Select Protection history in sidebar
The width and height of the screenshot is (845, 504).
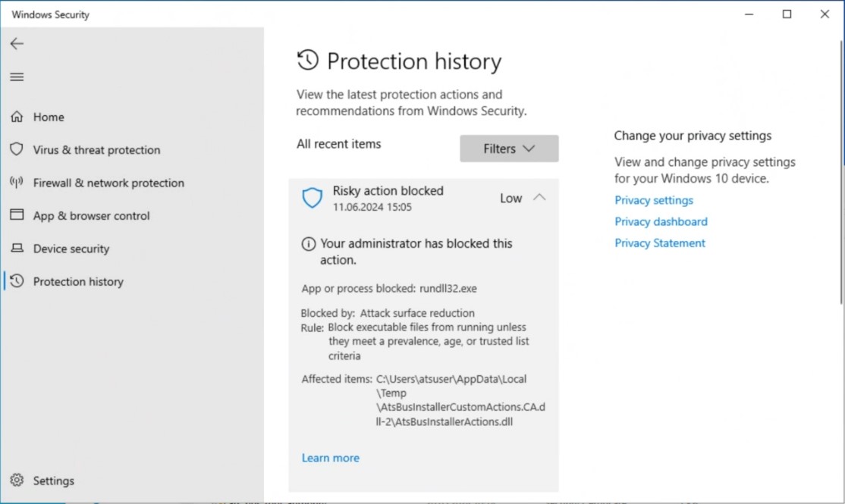point(78,281)
